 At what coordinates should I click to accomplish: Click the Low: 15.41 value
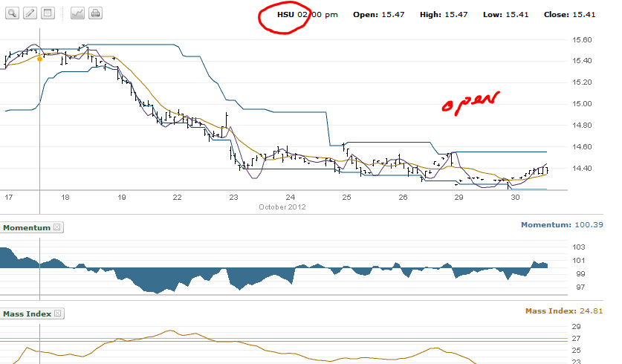pos(506,15)
